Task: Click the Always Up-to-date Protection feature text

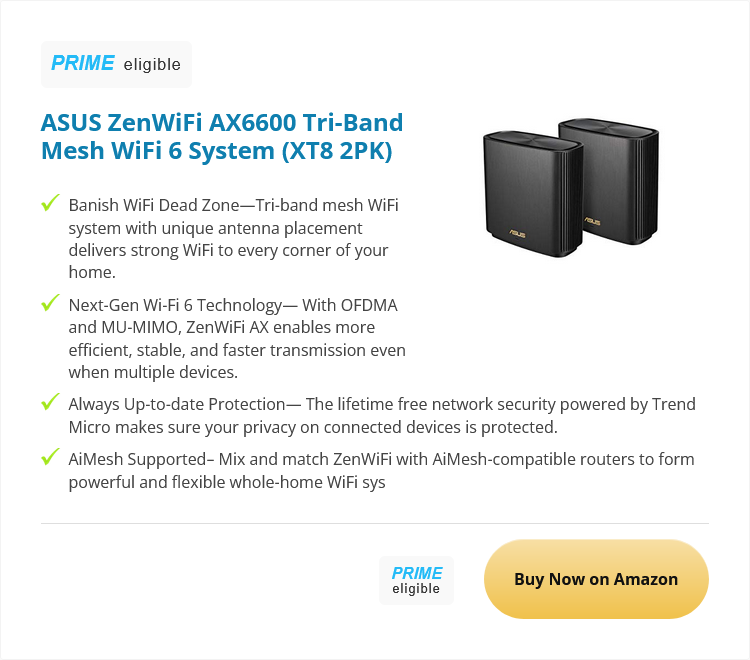Action: click(x=381, y=416)
